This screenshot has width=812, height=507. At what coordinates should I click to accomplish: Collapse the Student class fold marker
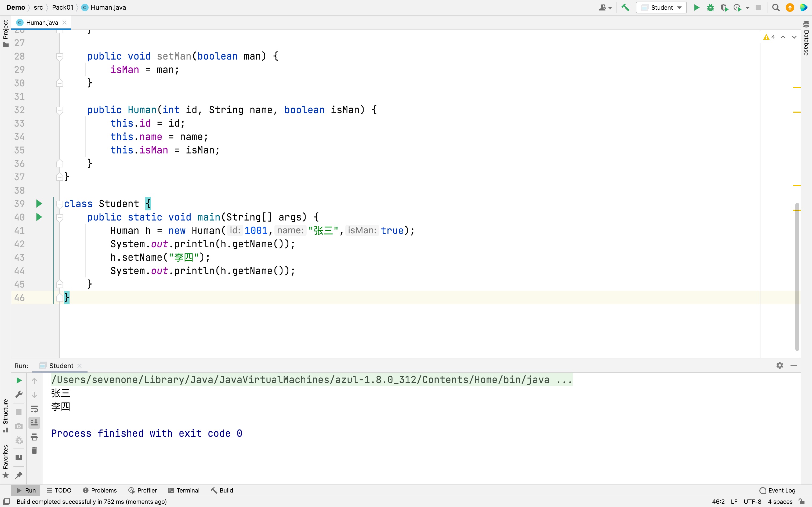pos(59,204)
